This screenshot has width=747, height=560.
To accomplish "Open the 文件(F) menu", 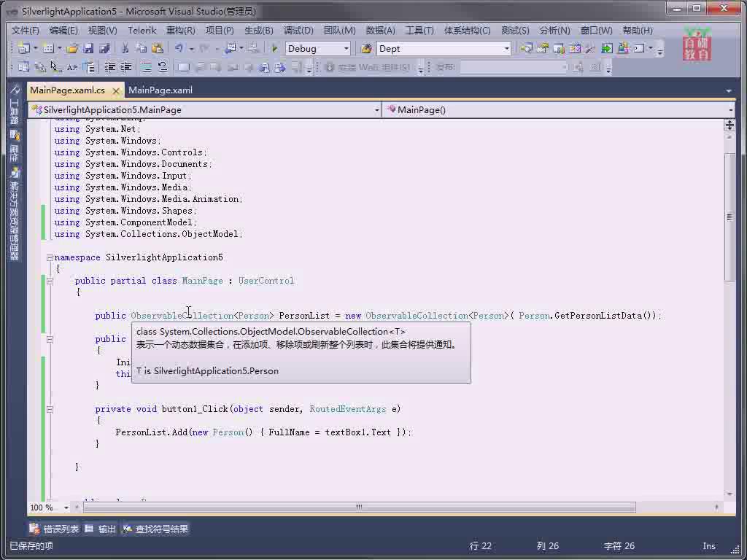I will point(26,31).
